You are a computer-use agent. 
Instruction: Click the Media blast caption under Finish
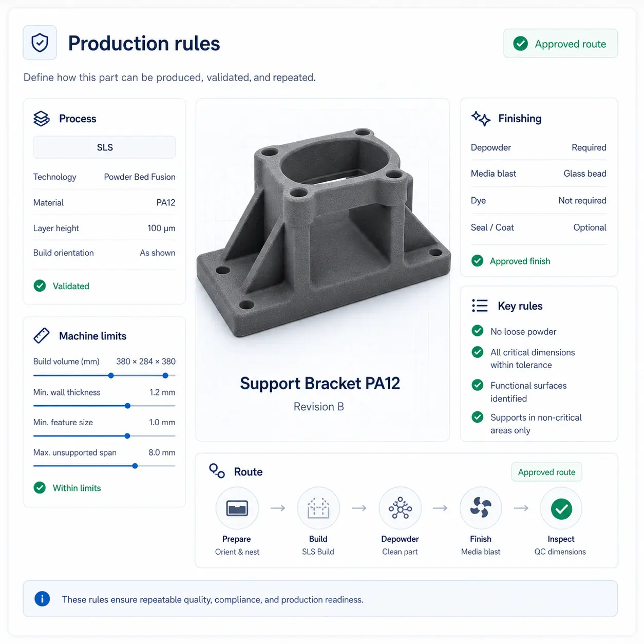(x=481, y=552)
